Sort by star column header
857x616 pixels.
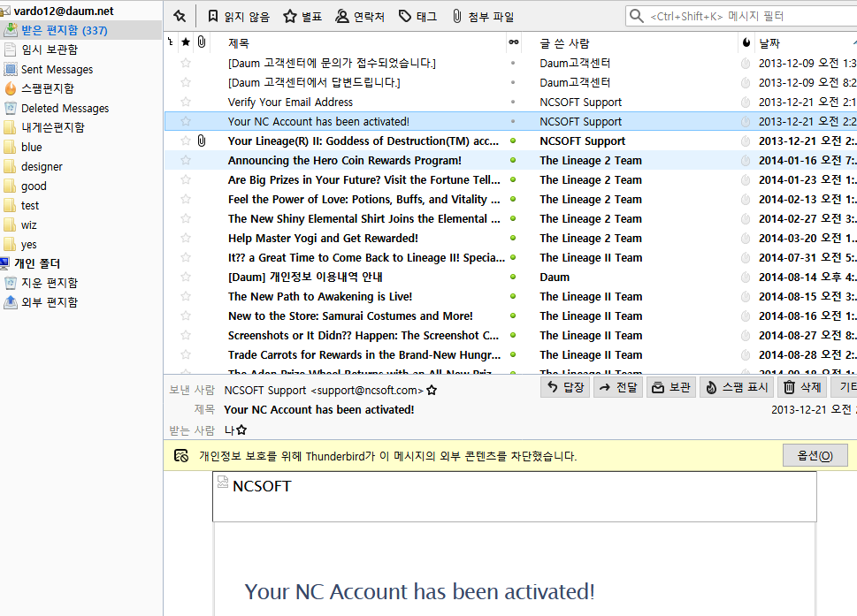coord(186,42)
